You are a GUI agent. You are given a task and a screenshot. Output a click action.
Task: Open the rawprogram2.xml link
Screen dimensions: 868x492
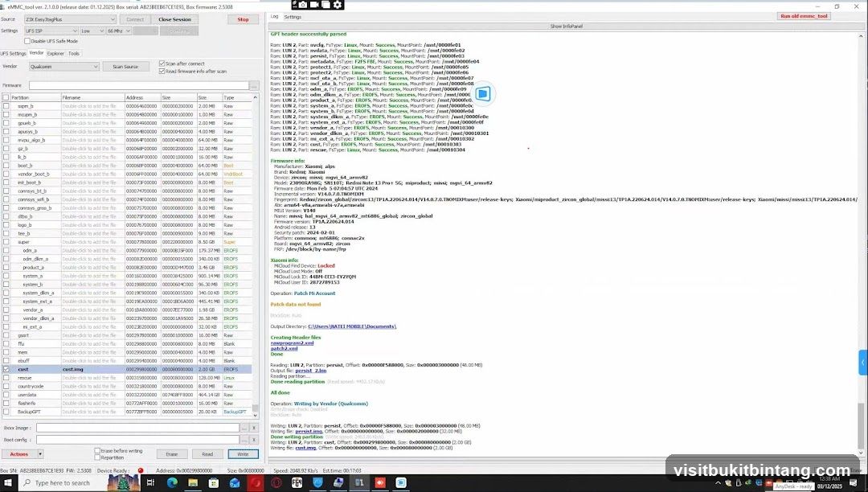coord(292,343)
